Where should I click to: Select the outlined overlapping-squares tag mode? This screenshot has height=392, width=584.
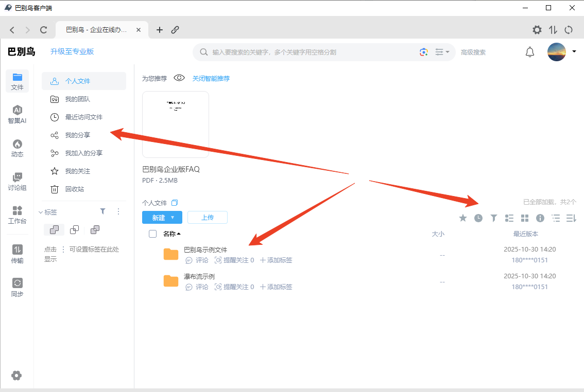click(75, 230)
